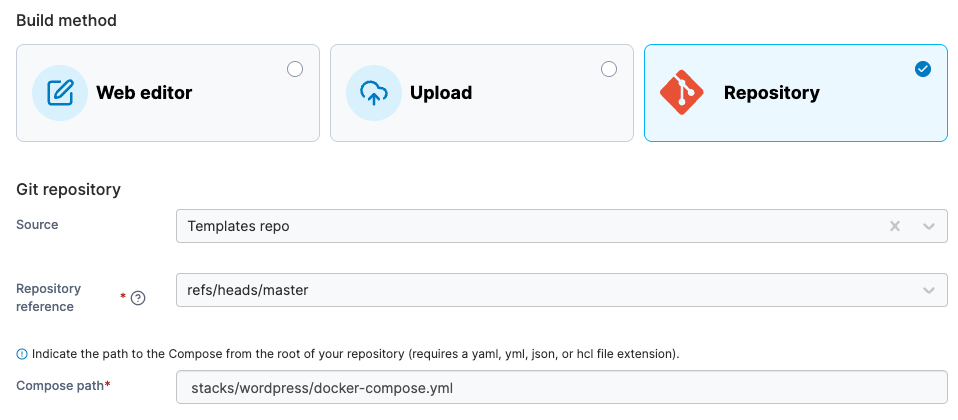This screenshot has width=958, height=420.
Task: Click the Web editor pencil icon
Action: (60, 93)
